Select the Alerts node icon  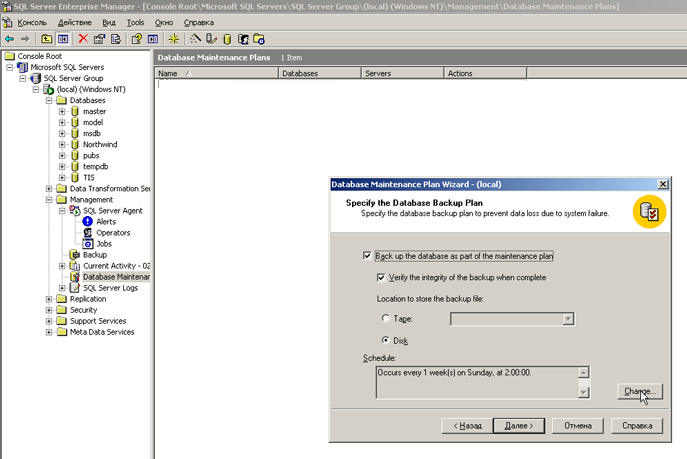[88, 222]
